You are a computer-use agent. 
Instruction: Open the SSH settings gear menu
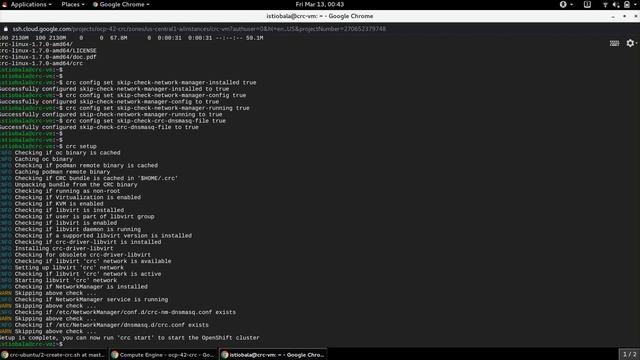(x=631, y=43)
